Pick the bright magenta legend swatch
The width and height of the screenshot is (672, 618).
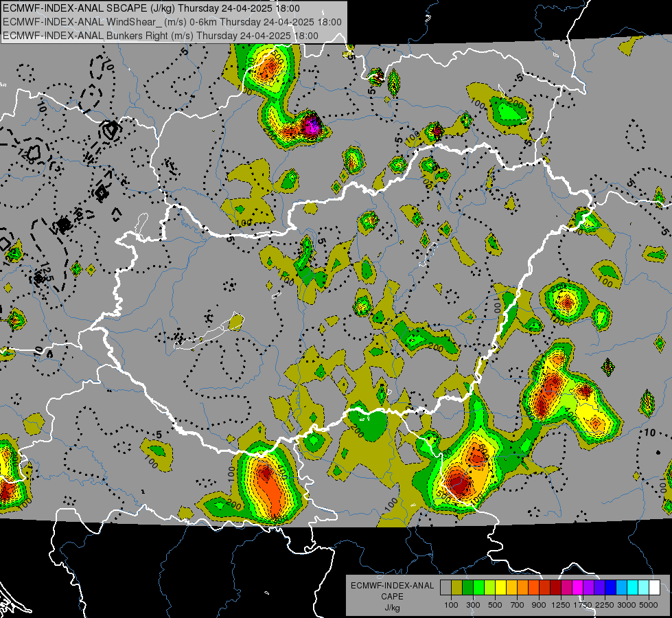[578, 587]
